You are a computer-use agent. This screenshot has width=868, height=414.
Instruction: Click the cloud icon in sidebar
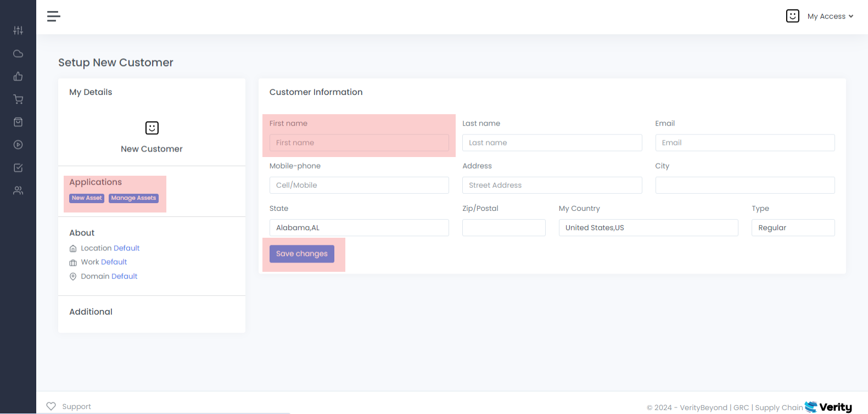click(18, 54)
